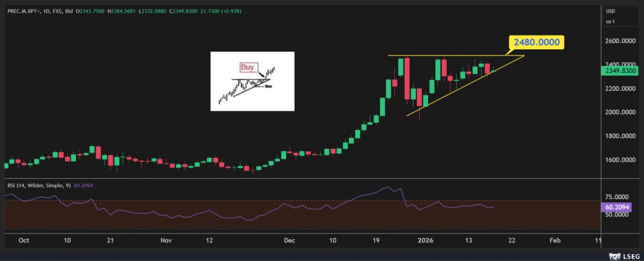The image size is (644, 261).
Task: Click the 2026 label on time axis
Action: (x=426, y=240)
